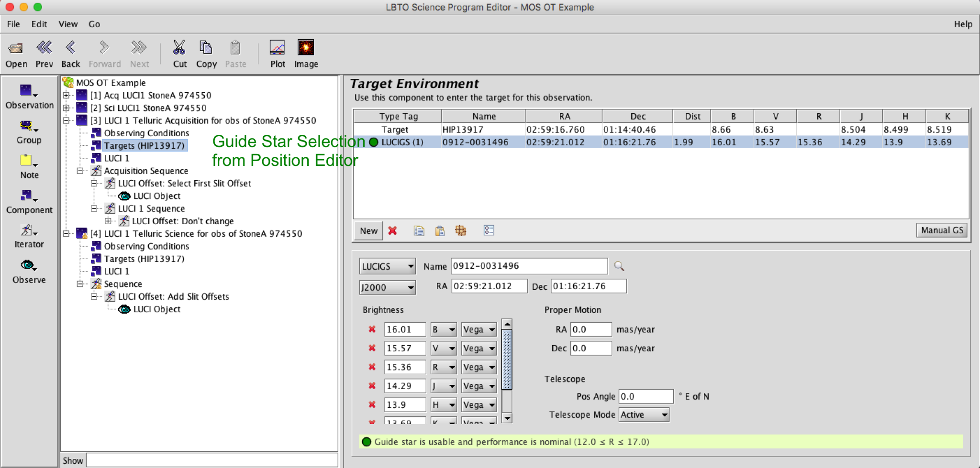Screen dimensions: 980x468
Task: Select Observing Conditions under observation [4]
Action: 146,246
